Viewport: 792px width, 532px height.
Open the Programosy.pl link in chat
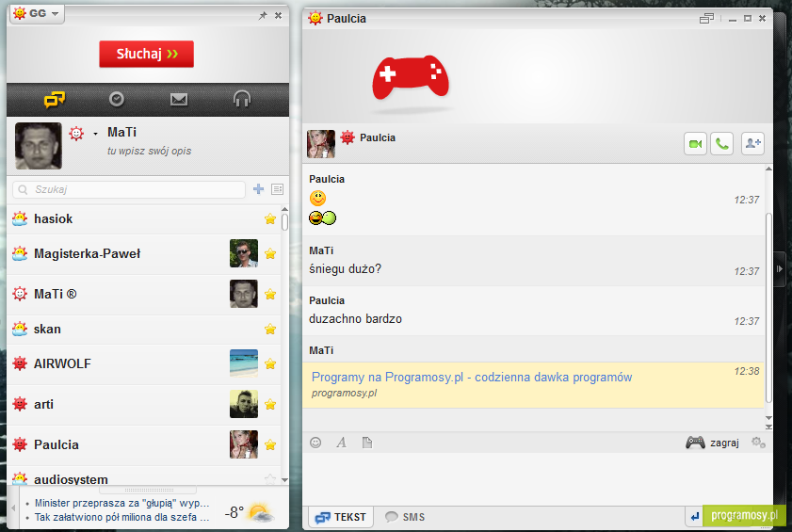click(472, 377)
